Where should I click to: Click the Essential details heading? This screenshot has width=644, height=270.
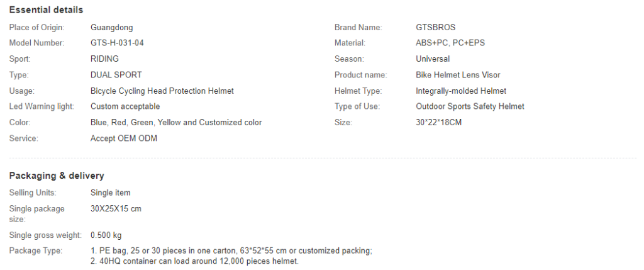46,10
